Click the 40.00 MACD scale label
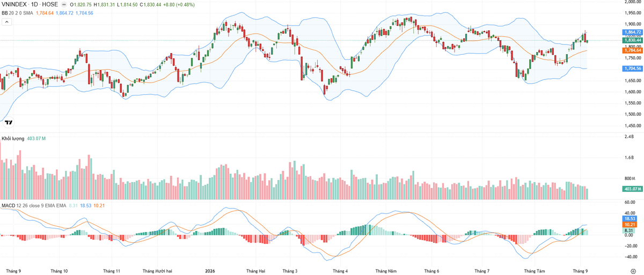 (630, 213)
